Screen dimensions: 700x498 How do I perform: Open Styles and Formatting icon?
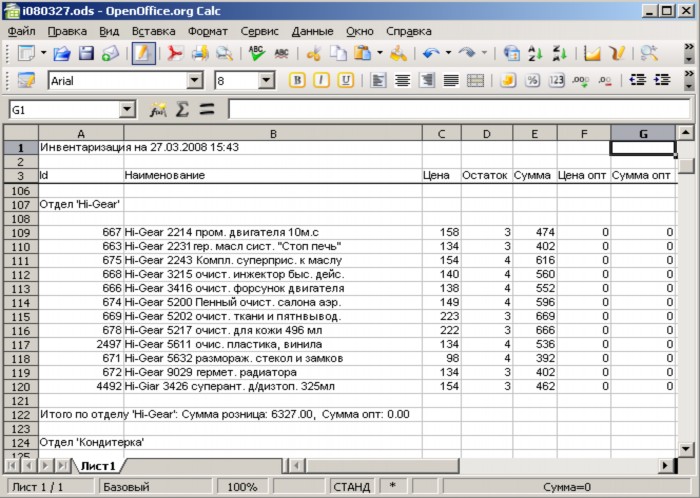(x=26, y=81)
